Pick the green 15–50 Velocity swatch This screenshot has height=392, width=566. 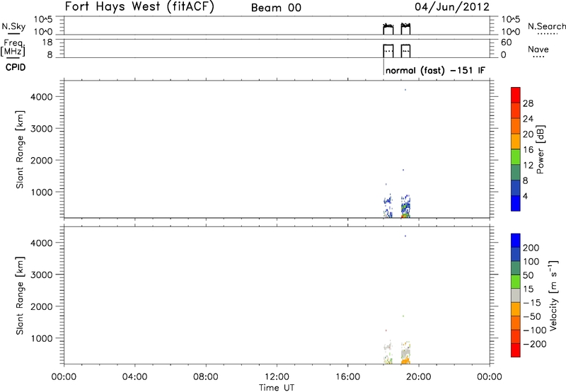pos(516,282)
